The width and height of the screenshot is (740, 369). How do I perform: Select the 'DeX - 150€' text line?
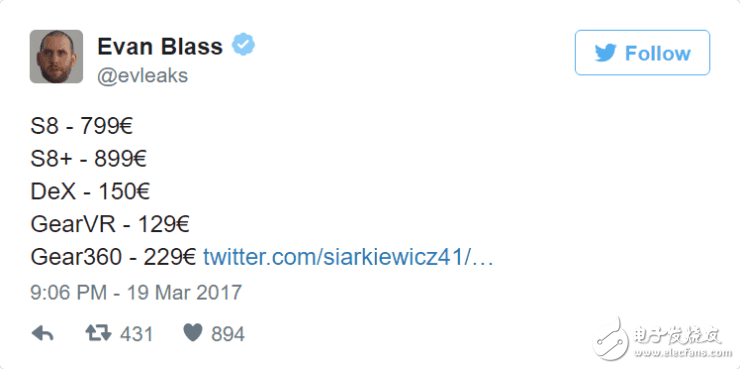tap(91, 192)
